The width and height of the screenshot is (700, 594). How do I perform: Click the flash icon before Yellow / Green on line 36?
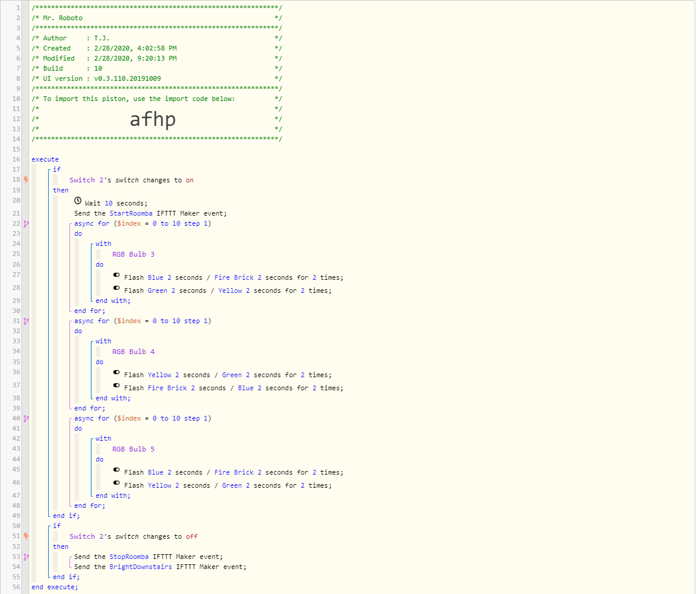pyautogui.click(x=116, y=372)
